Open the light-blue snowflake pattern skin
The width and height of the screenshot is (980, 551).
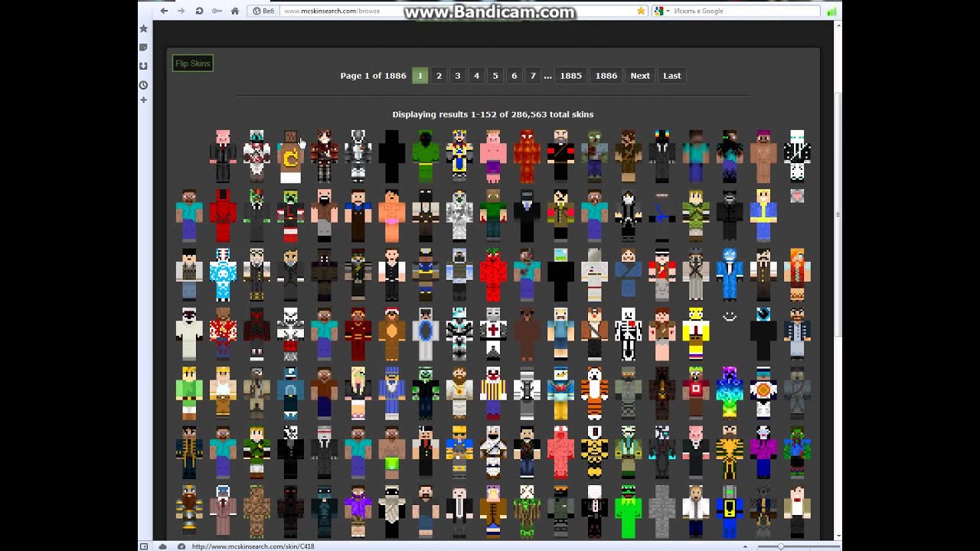pos(223,275)
